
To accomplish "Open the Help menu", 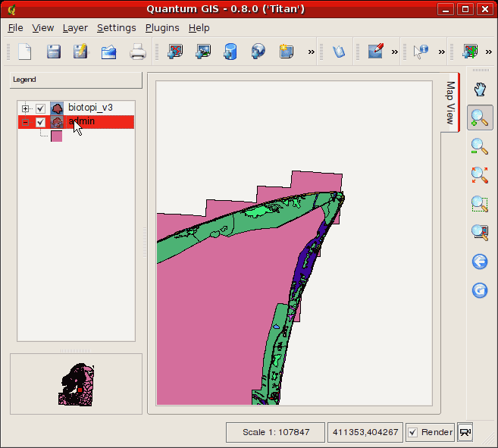I will click(x=199, y=28).
